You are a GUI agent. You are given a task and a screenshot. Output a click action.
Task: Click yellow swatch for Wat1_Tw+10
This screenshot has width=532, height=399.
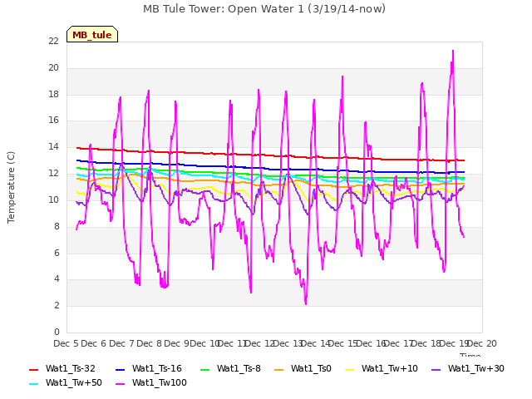click(x=349, y=369)
